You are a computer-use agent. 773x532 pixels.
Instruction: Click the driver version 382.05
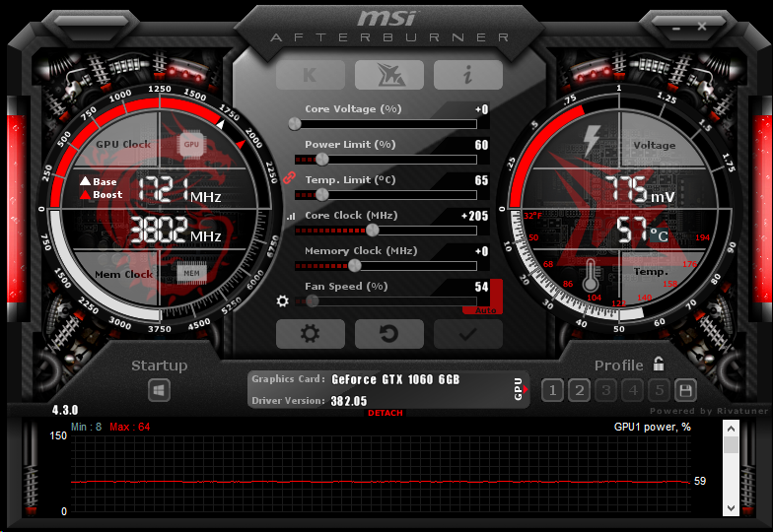349,401
